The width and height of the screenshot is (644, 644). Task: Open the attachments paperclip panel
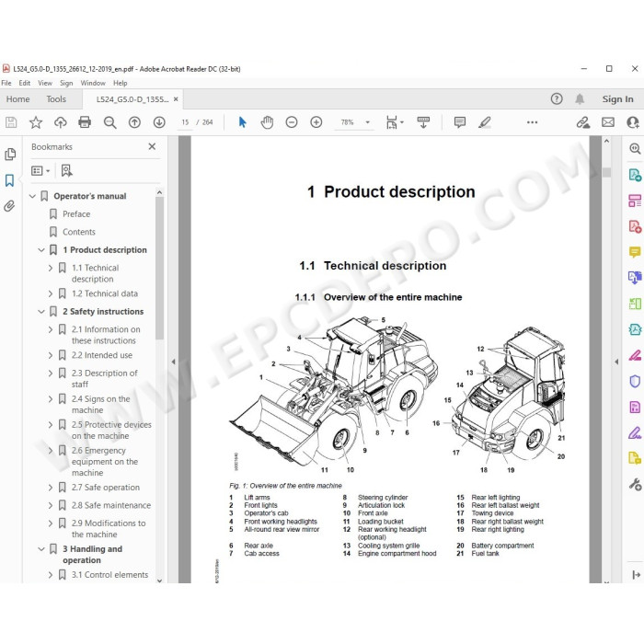pos(9,206)
